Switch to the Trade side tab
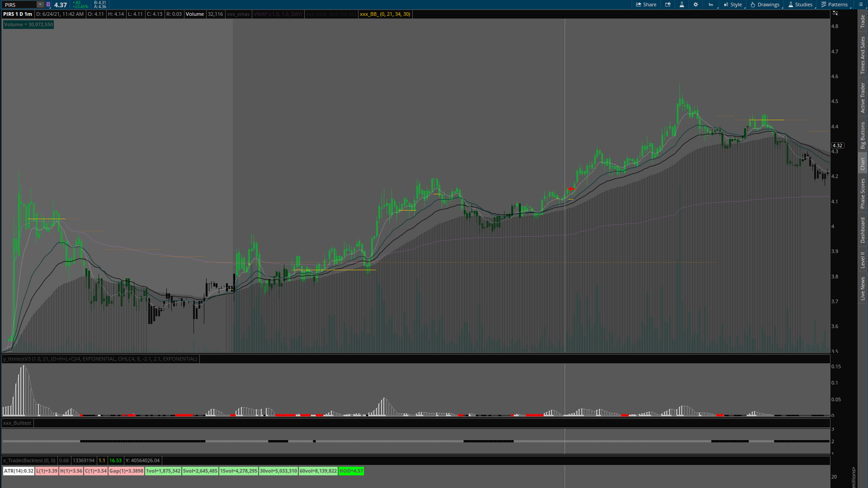868x488 pixels. point(863,21)
